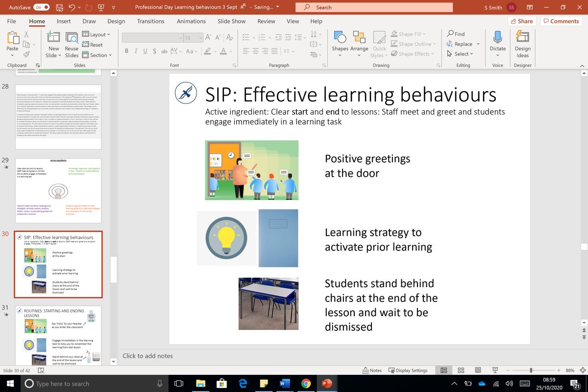Viewport: 588px width, 392px height.
Task: Open the Shape Fill dropdown
Action: pos(408,34)
